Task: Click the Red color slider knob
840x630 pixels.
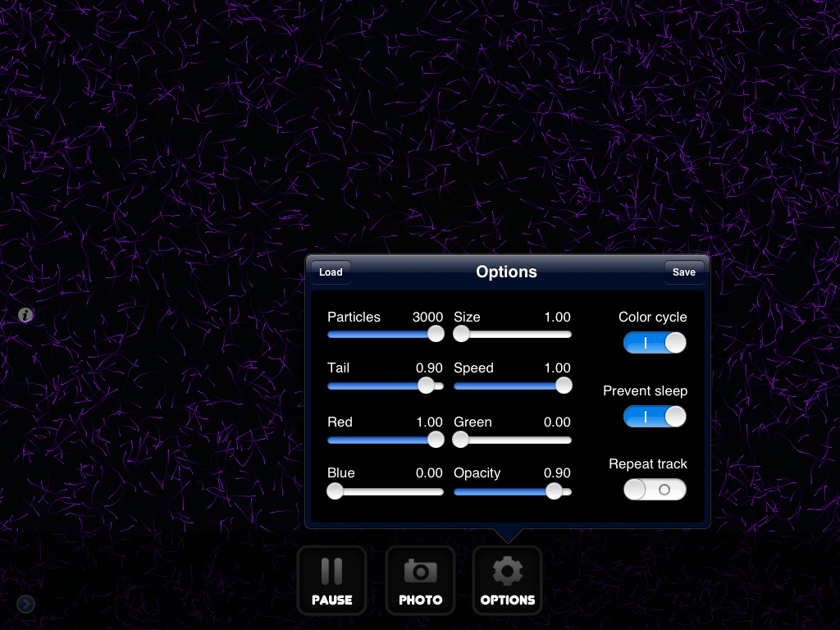Action: coord(436,440)
